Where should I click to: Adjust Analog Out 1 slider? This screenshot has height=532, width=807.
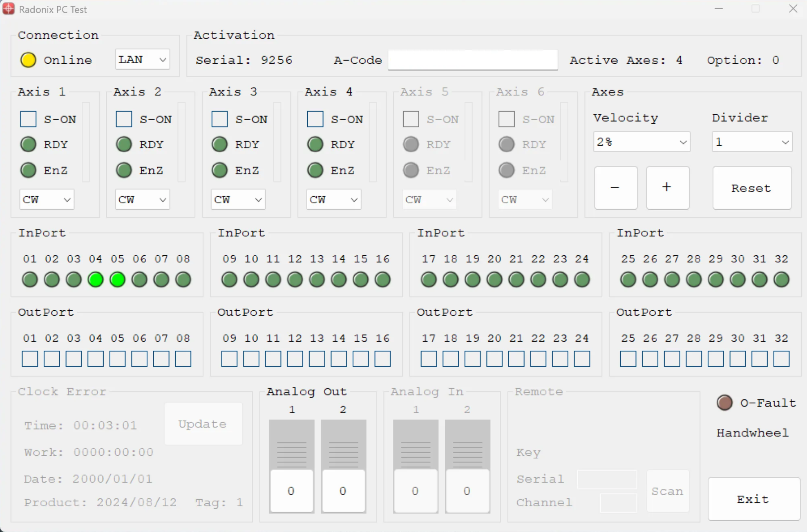[x=291, y=490]
